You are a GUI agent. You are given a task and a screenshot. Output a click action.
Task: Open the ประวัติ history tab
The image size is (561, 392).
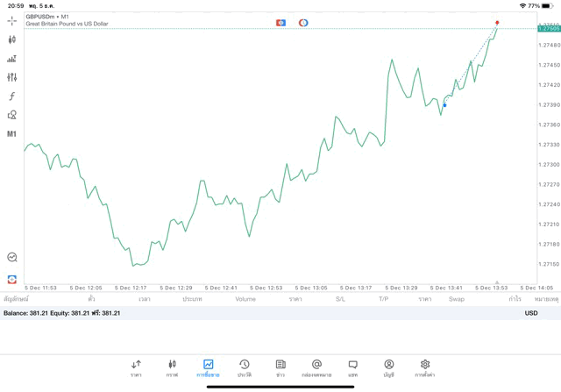point(244,367)
